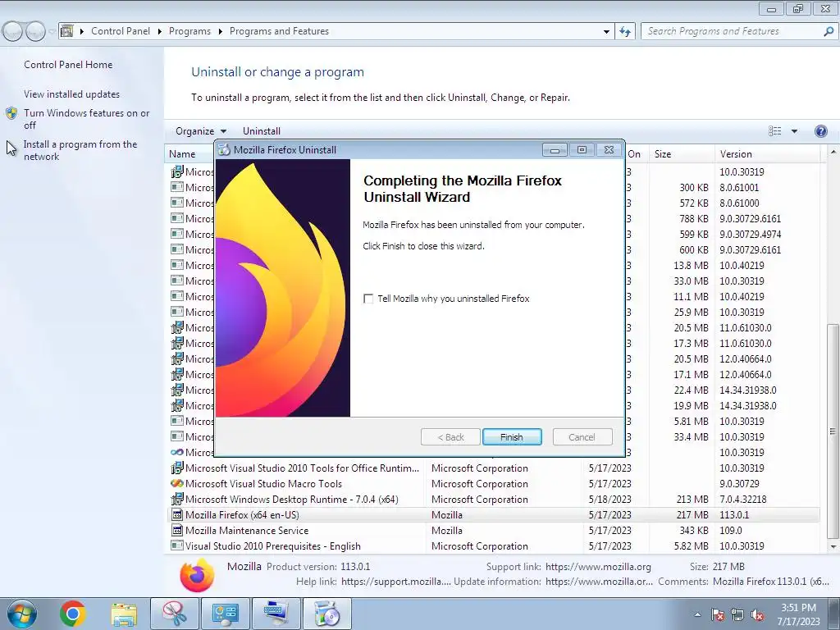840x630 pixels.
Task: Open the view options dropdown arrow
Action: (794, 130)
